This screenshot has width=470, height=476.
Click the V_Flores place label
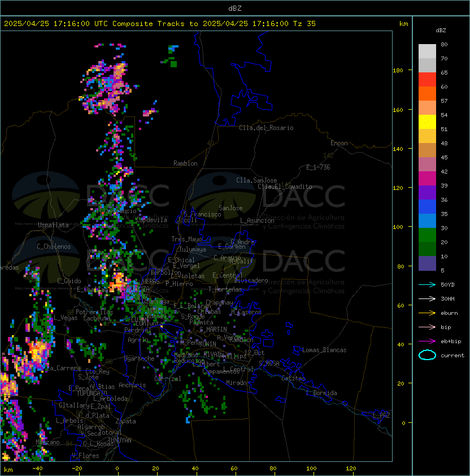pyautogui.click(x=85, y=456)
